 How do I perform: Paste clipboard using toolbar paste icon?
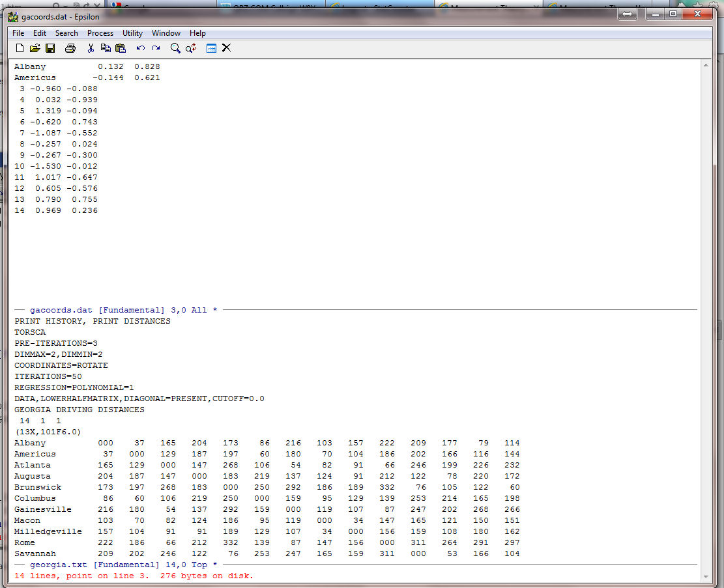coord(121,48)
